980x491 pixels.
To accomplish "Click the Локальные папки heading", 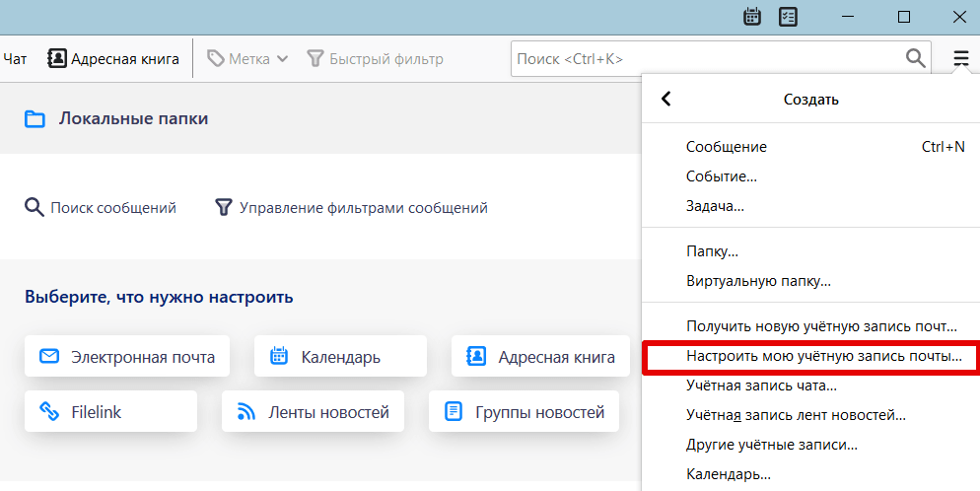I will point(134,118).
